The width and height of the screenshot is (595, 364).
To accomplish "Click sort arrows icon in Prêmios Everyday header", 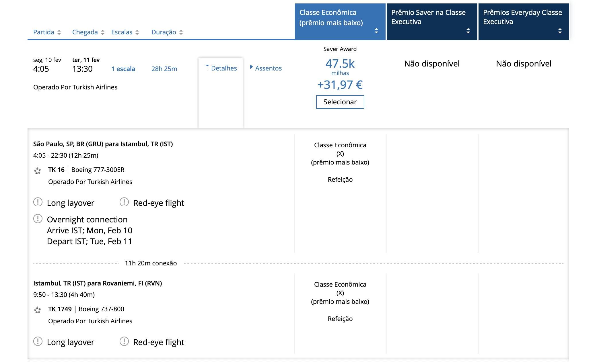I will (560, 31).
